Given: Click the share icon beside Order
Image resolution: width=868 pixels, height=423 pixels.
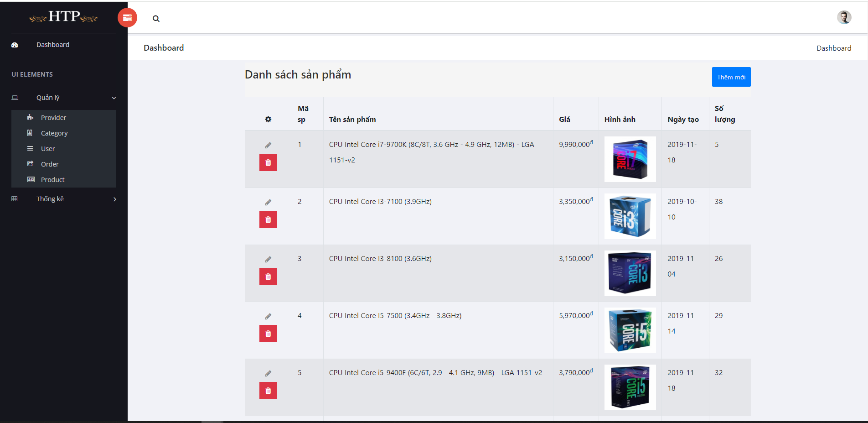Looking at the screenshot, I should 30,164.
